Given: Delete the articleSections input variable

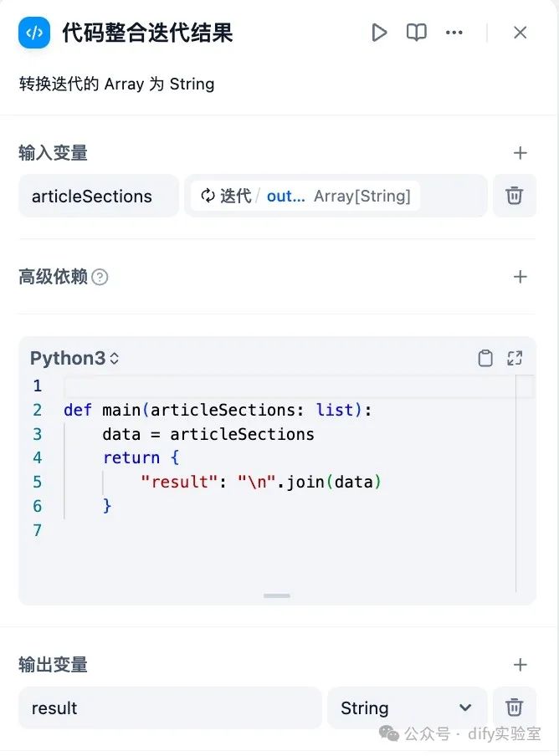Looking at the screenshot, I should [514, 196].
